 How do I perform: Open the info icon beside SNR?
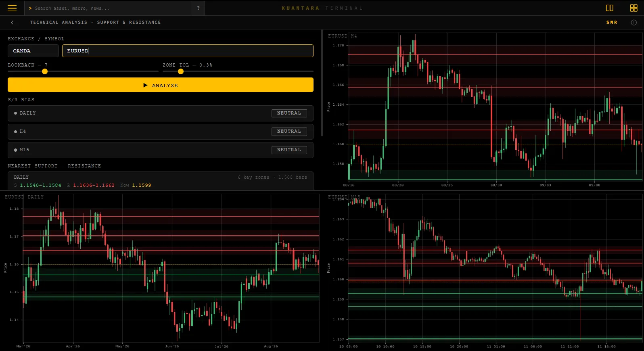(x=634, y=23)
